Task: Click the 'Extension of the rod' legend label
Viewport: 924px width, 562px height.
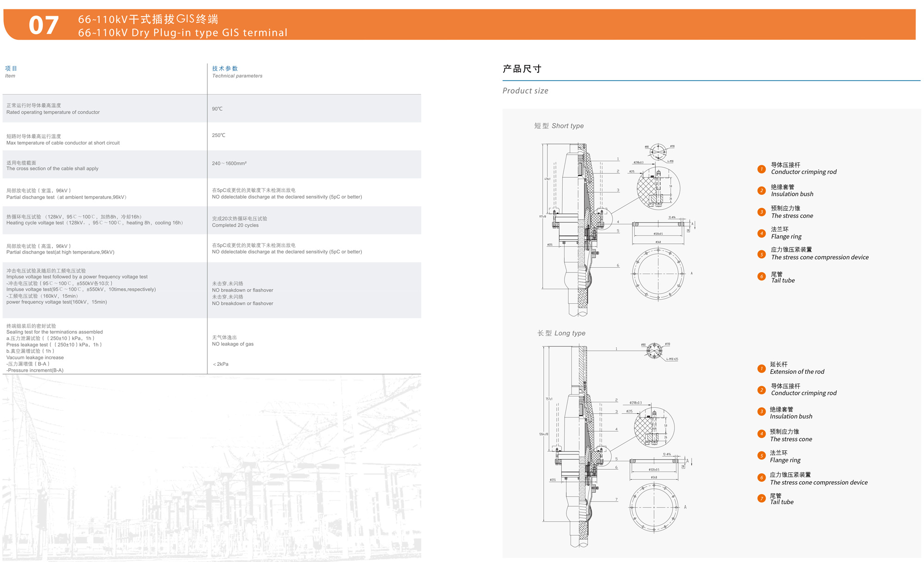Action: [797, 372]
